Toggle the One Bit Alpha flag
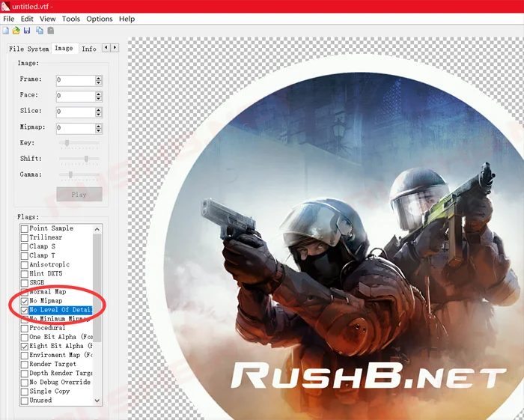Screen dimensions: 524x420 (25, 338)
